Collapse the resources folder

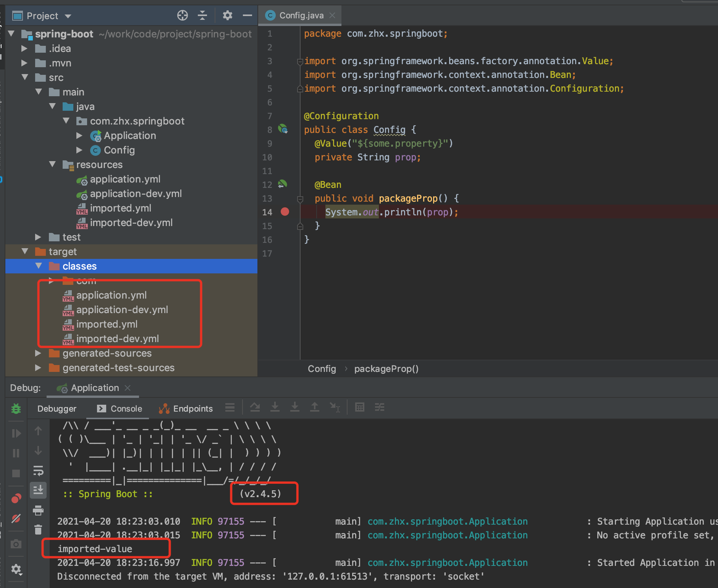pyautogui.click(x=53, y=164)
